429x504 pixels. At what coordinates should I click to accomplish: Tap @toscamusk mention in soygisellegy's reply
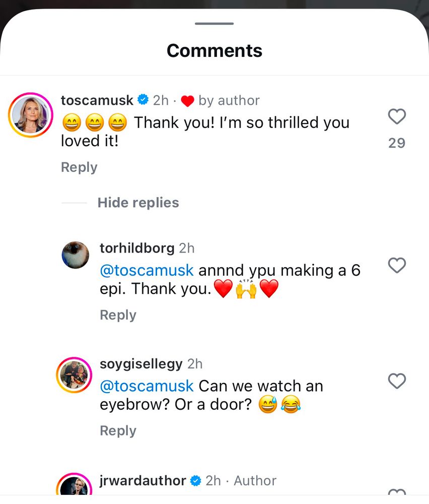[x=147, y=386]
